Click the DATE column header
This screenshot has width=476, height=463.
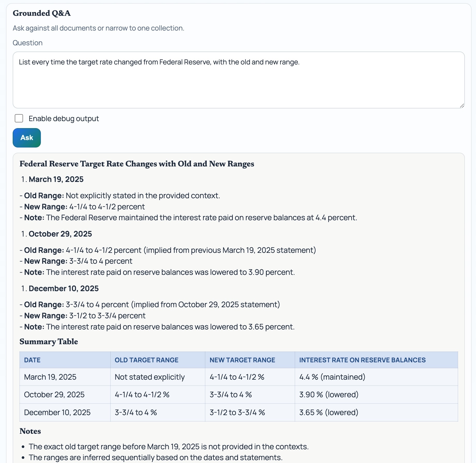(32, 360)
